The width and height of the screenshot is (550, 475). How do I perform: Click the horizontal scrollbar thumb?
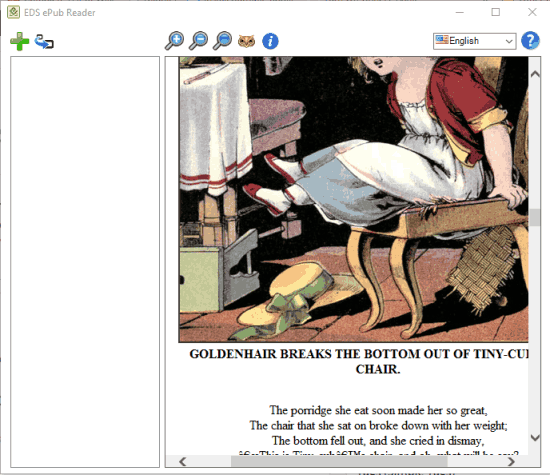point(339,461)
